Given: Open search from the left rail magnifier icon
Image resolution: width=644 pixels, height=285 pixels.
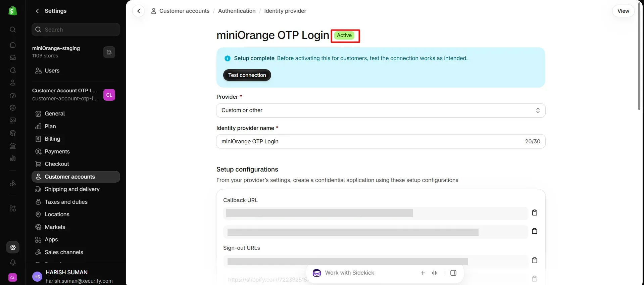Looking at the screenshot, I should click(13, 30).
